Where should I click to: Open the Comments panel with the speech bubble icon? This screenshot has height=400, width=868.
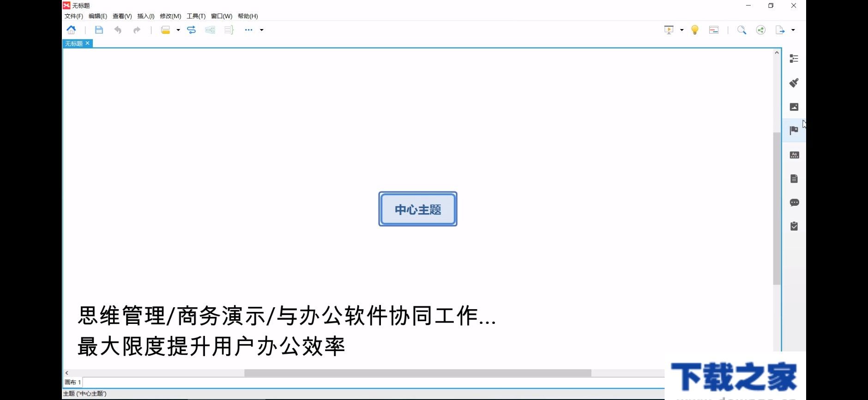click(794, 203)
